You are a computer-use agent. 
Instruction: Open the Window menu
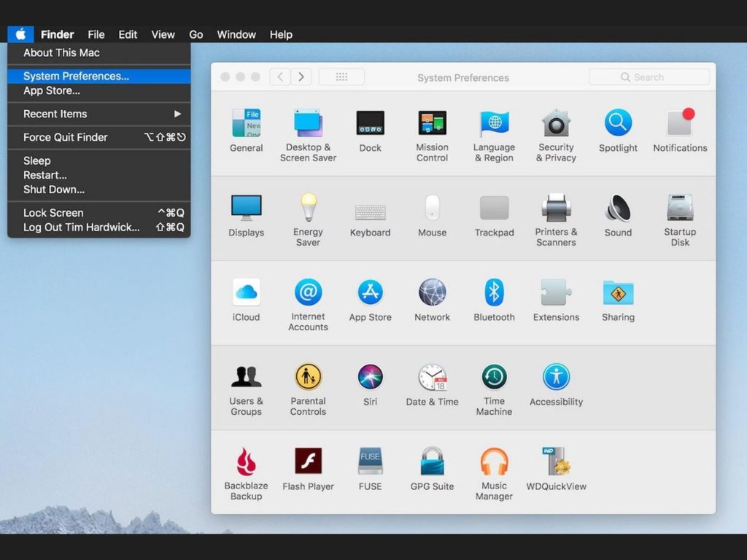click(x=236, y=34)
